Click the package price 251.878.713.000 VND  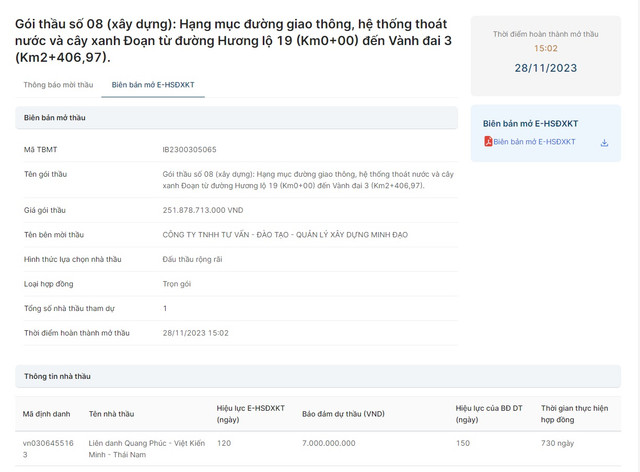(x=203, y=210)
